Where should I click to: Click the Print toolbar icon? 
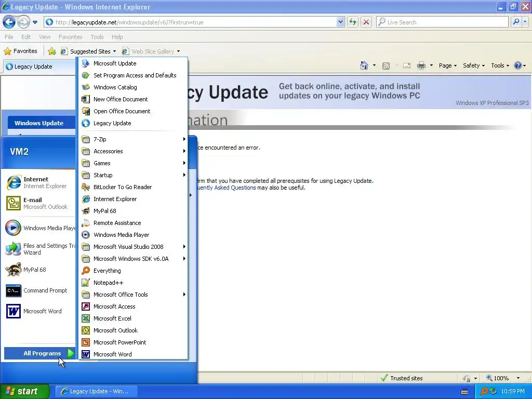[421, 65]
